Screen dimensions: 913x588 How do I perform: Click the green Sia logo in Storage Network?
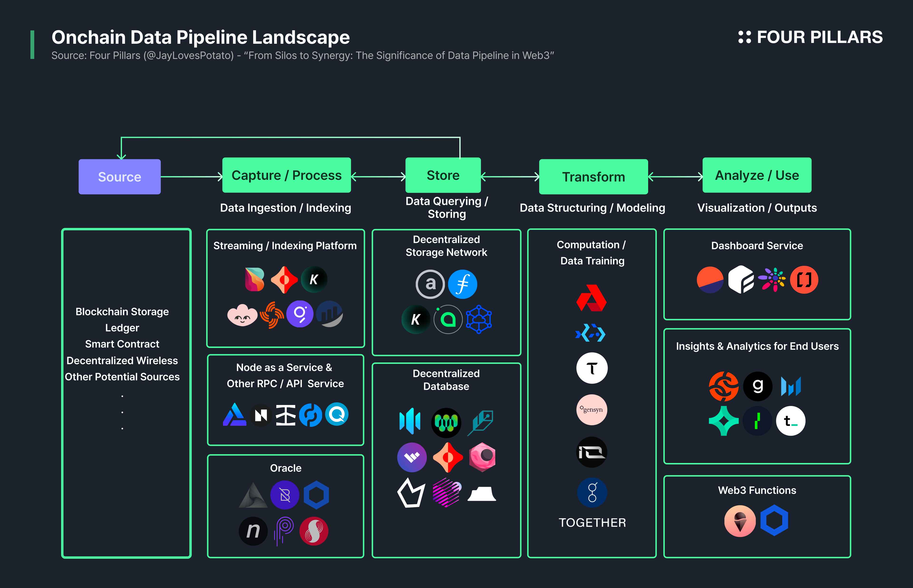[x=448, y=319]
